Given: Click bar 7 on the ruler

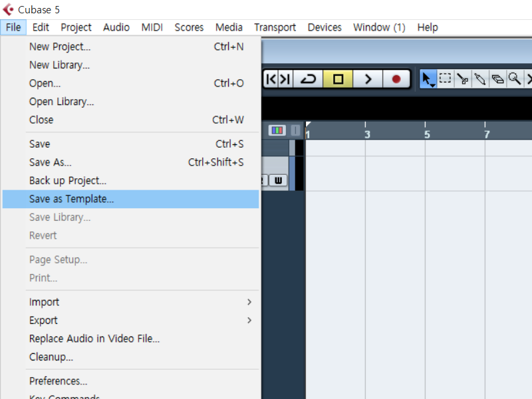Looking at the screenshot, I should pyautogui.click(x=487, y=134).
